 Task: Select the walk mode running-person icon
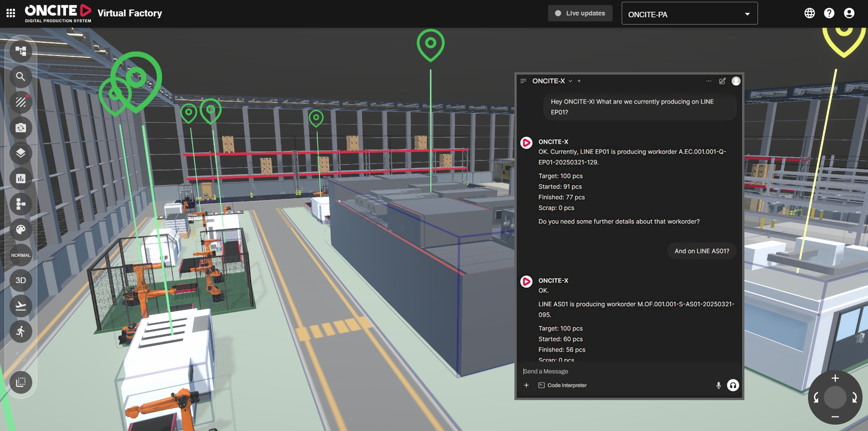pyautogui.click(x=21, y=331)
